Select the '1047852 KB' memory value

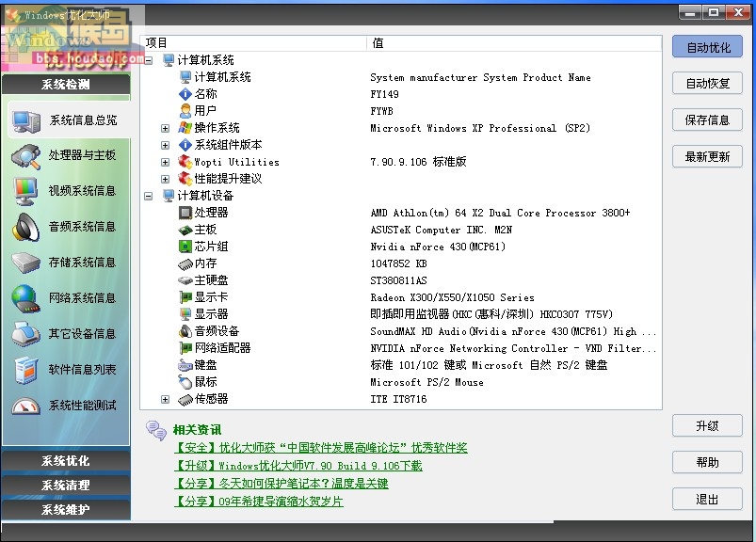point(398,263)
